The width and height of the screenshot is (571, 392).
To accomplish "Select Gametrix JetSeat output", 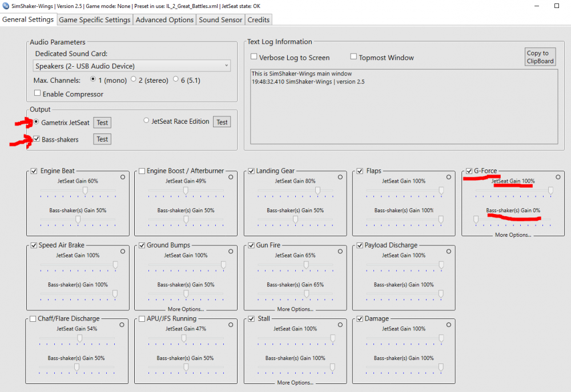I will [x=36, y=122].
